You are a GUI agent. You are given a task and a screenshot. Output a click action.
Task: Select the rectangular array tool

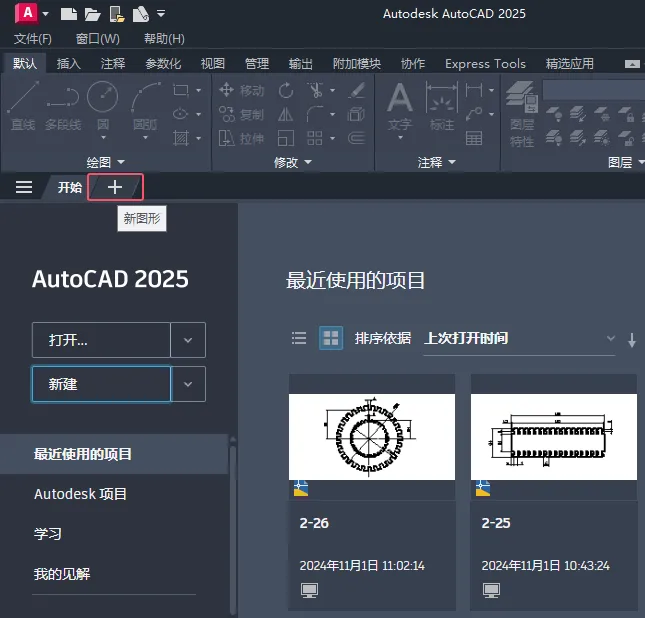[315, 139]
